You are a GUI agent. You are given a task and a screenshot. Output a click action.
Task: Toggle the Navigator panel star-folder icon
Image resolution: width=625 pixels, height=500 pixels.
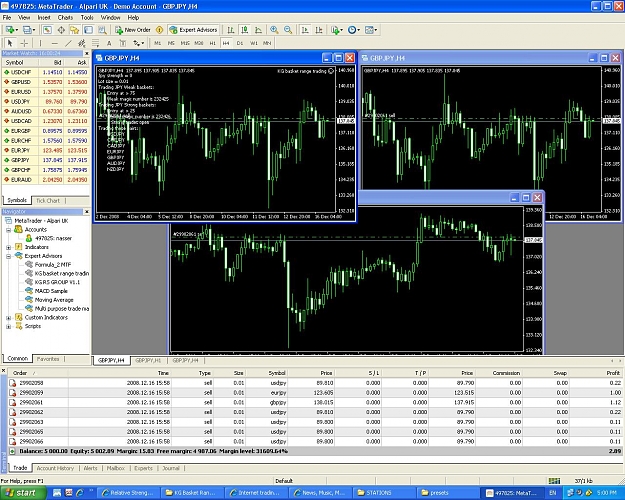(x=75, y=30)
